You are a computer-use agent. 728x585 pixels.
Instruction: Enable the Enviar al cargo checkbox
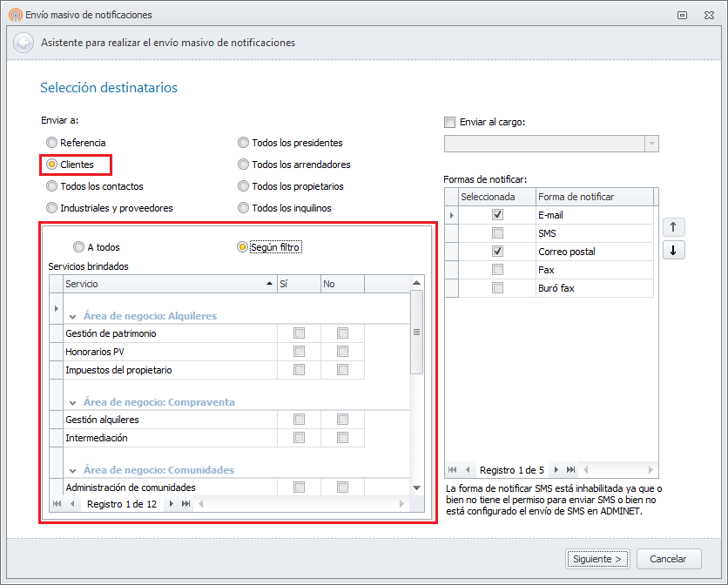[x=450, y=122]
